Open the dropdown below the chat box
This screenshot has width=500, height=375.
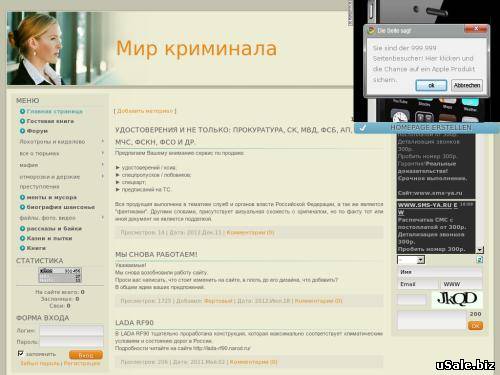(x=411, y=260)
